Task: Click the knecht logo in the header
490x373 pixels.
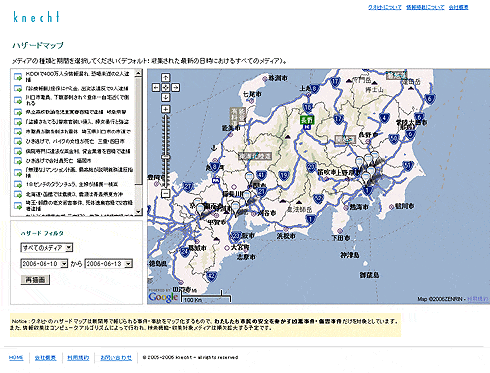Action: pos(36,17)
